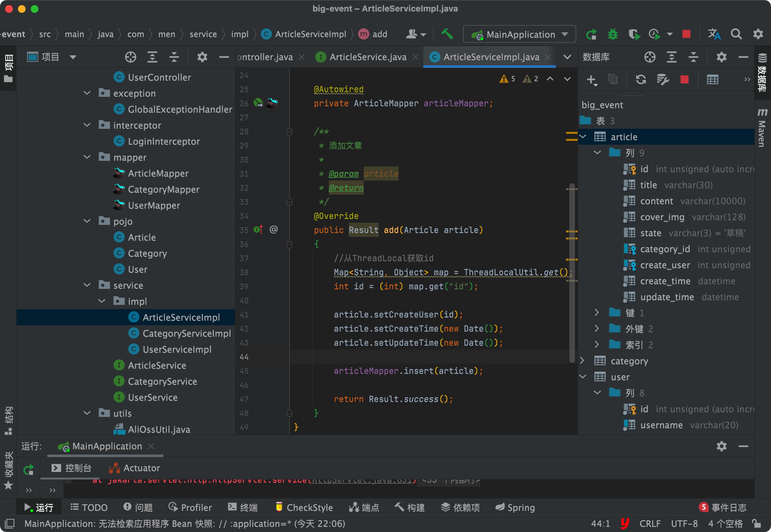Refresh the database using refresh icon
Image resolution: width=771 pixels, height=532 pixels.
pos(640,79)
